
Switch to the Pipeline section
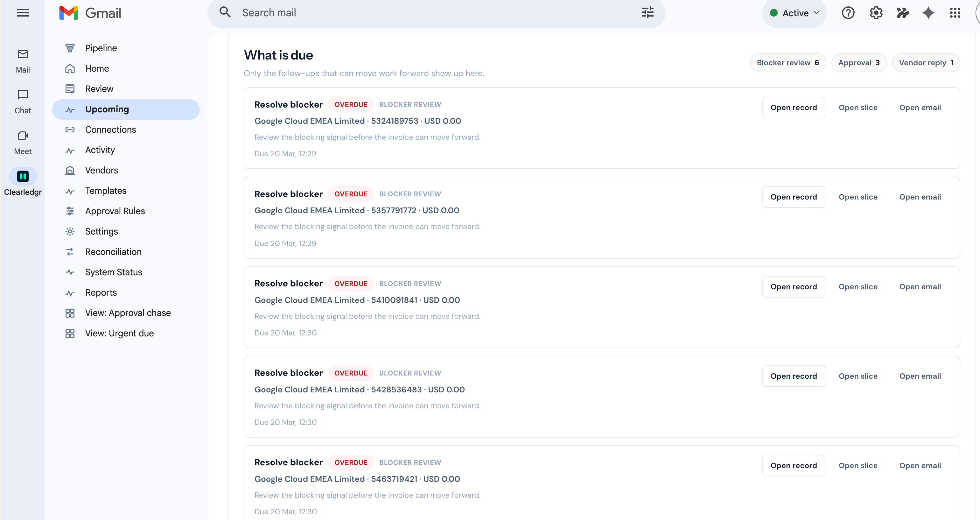point(101,48)
